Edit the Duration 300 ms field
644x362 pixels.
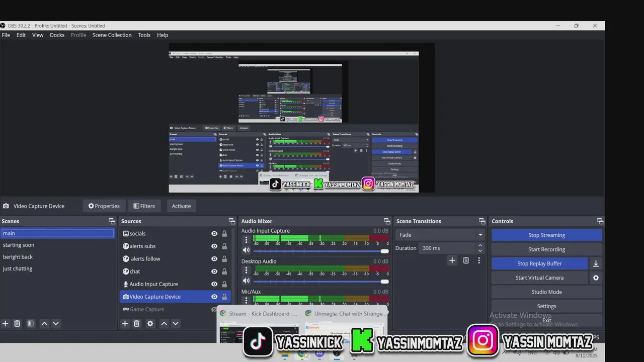pyautogui.click(x=447, y=248)
